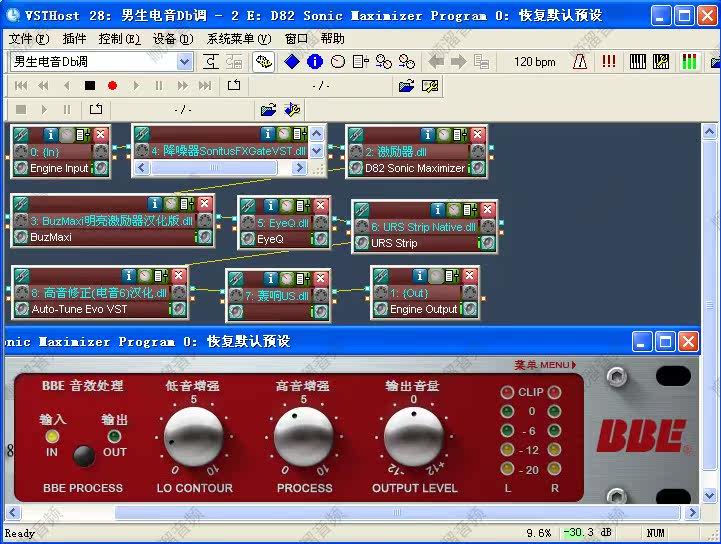The width and height of the screenshot is (721, 544).
Task: Click the open folder icon in player bar
Action: tap(406, 86)
